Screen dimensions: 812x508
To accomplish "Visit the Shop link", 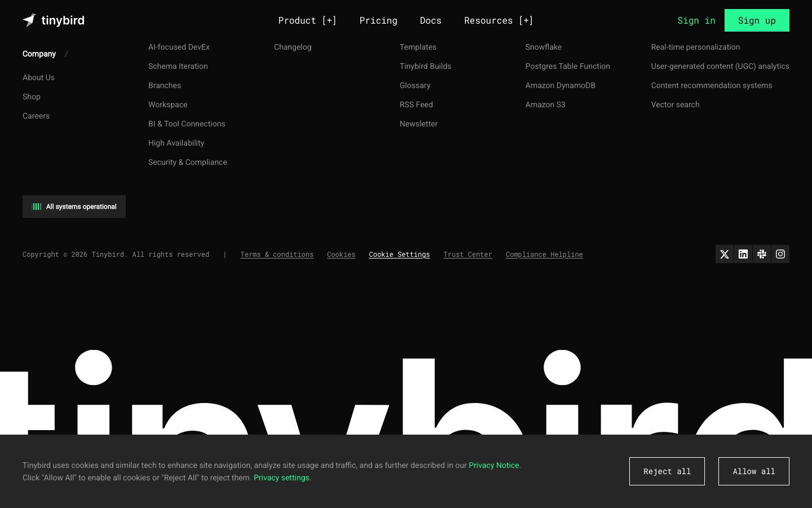I will (32, 97).
